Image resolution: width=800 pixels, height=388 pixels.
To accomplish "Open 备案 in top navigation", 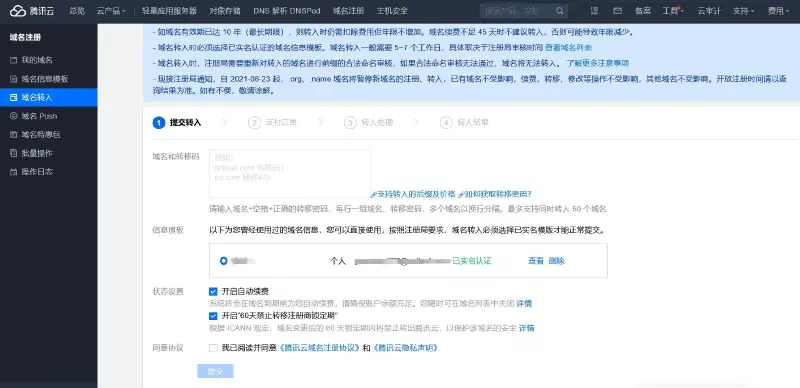I will coord(642,11).
